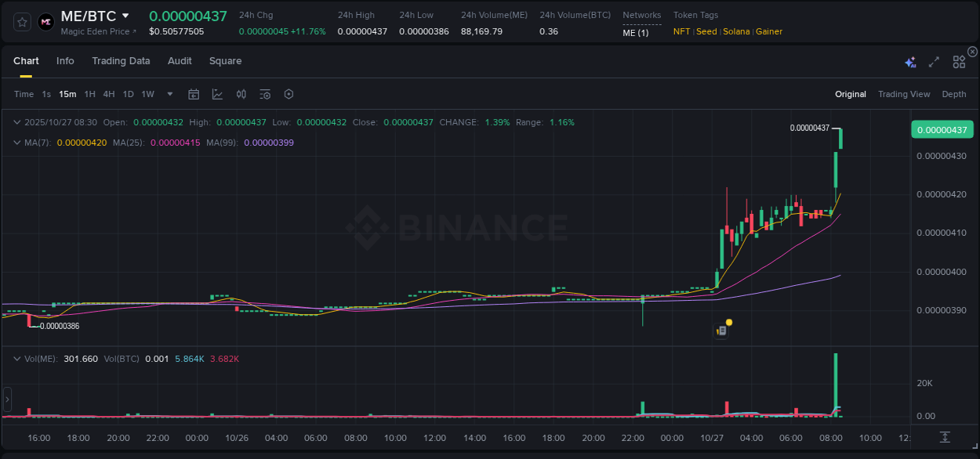Hide the MA indicator readouts
The height and width of the screenshot is (459, 980).
[16, 143]
